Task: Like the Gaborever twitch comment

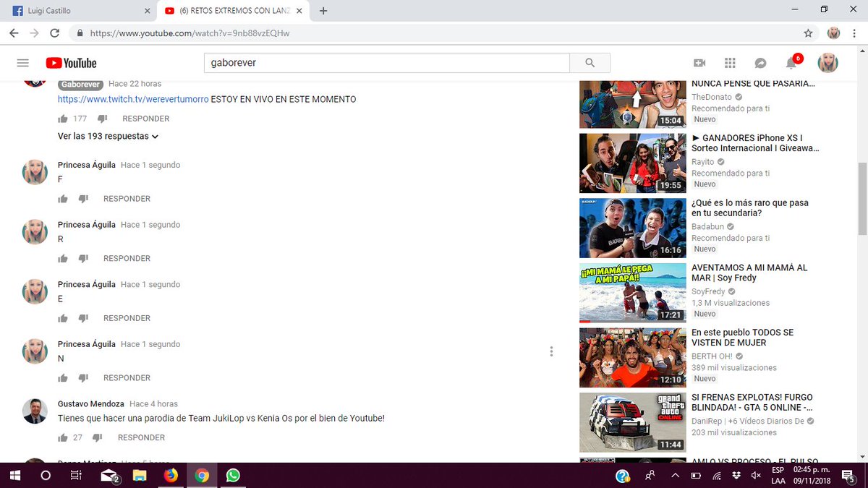Action: coord(63,119)
